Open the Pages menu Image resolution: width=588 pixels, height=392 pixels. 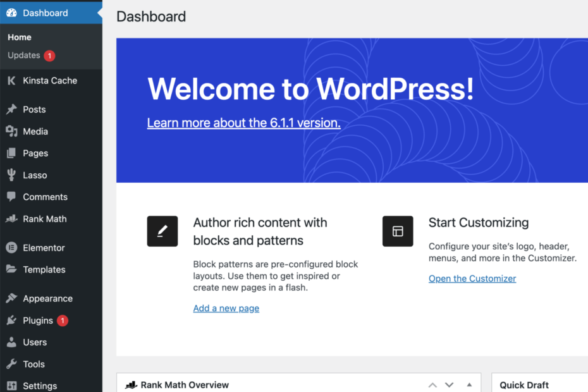(51, 153)
